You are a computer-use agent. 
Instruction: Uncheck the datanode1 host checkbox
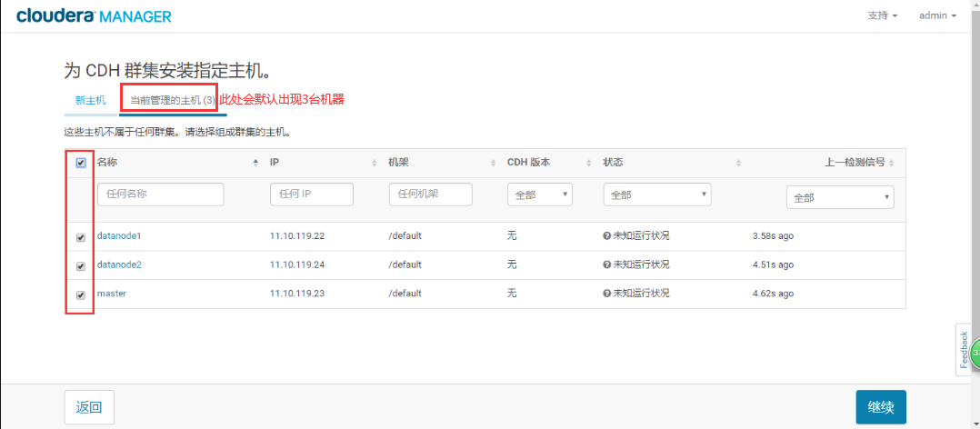[x=81, y=237]
